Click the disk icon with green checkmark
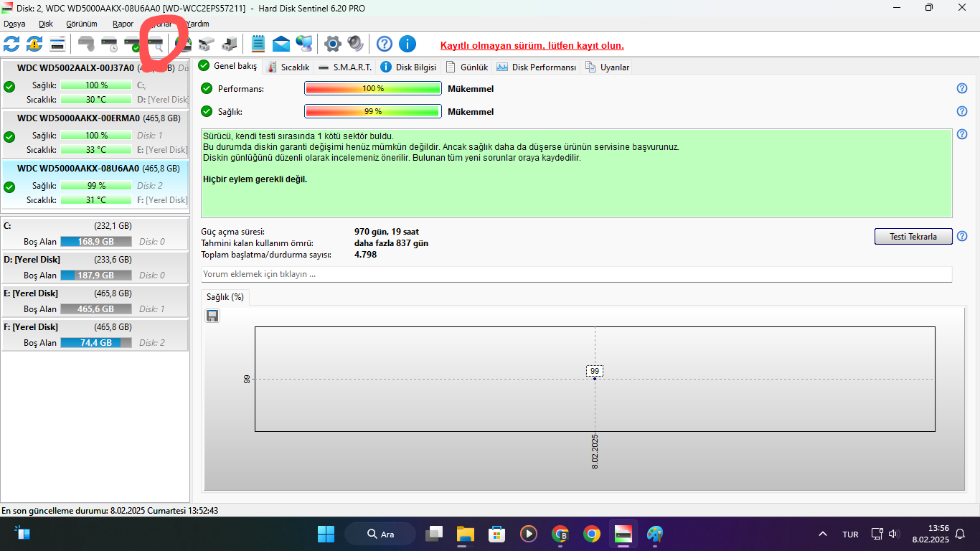Image resolution: width=980 pixels, height=551 pixels. [133, 44]
